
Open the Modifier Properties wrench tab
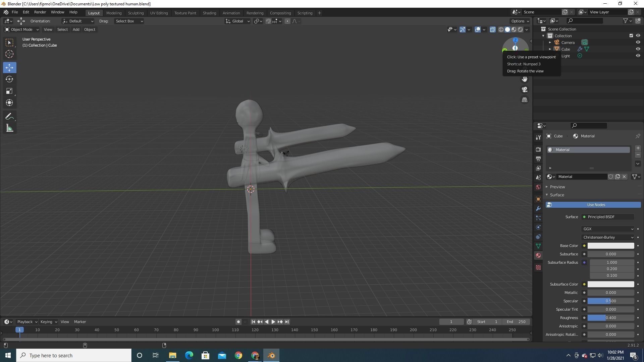pos(538,208)
